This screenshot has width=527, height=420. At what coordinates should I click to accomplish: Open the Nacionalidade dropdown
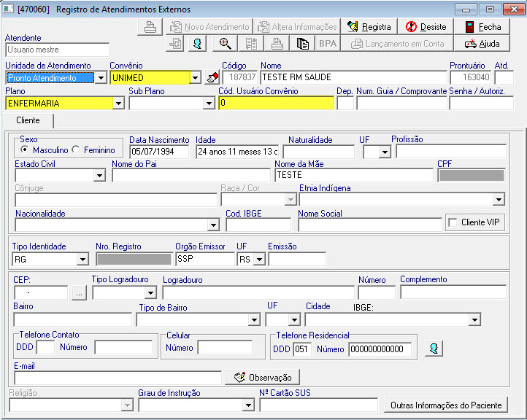pyautogui.click(x=213, y=225)
